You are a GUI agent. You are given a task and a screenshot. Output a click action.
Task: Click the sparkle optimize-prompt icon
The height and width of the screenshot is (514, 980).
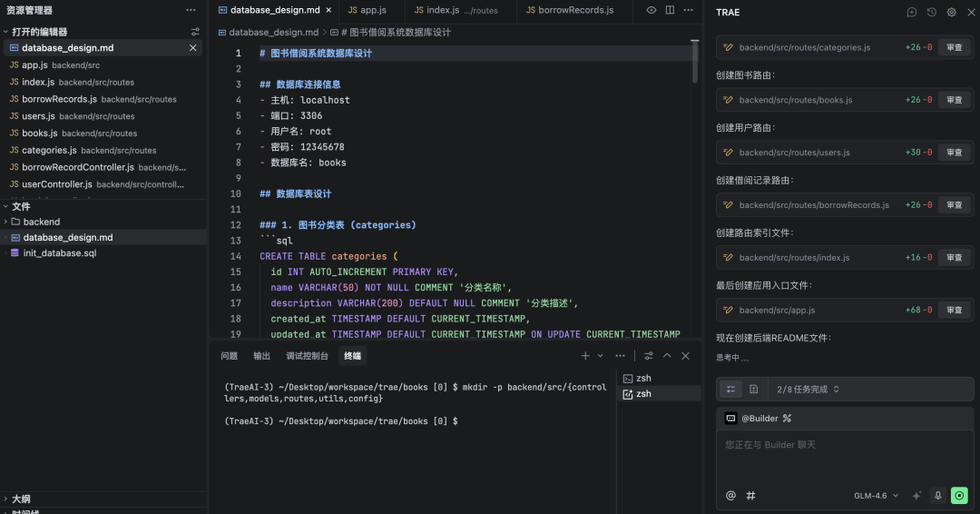[916, 495]
